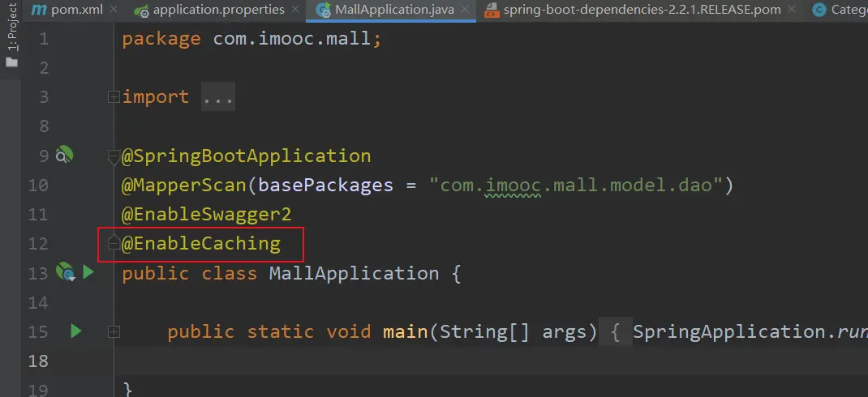Open the application.properties tab
The width and height of the screenshot is (868, 397).
tap(218, 10)
